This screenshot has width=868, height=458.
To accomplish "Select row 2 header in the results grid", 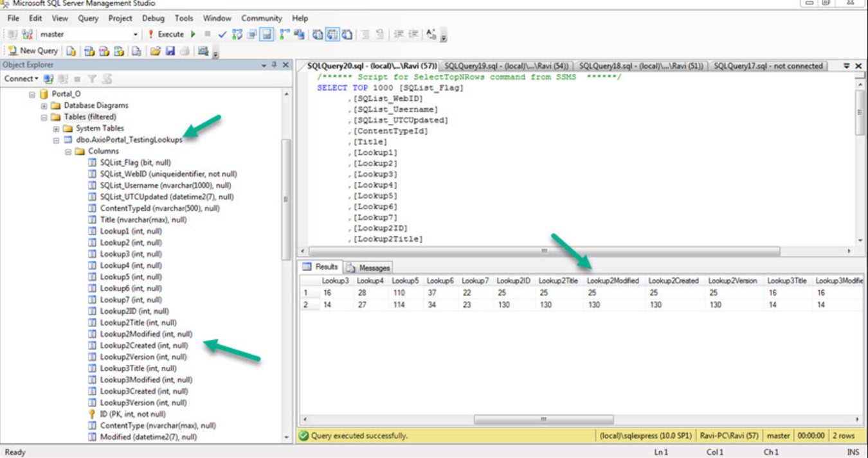I will tap(309, 304).
